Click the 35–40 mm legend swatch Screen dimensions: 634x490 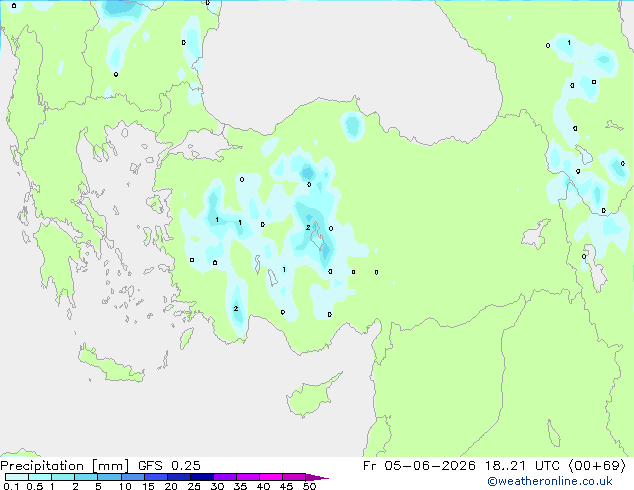pyautogui.click(x=248, y=477)
